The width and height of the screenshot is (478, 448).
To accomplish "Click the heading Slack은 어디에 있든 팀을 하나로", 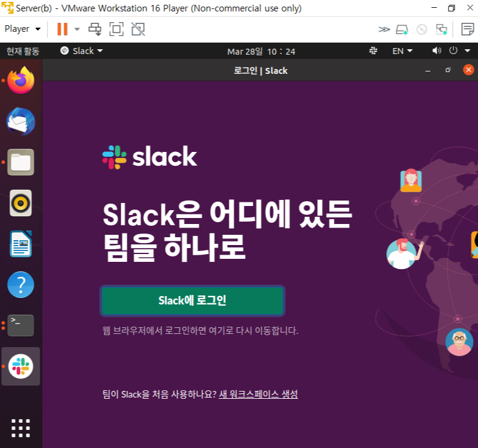I will pyautogui.click(x=227, y=231).
